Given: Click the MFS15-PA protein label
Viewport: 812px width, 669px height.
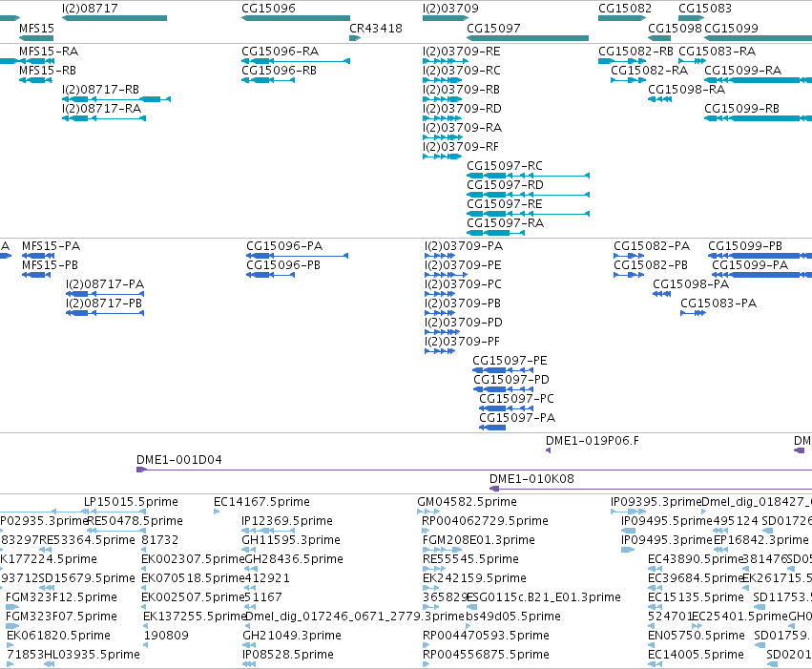Looking at the screenshot, I should [51, 246].
